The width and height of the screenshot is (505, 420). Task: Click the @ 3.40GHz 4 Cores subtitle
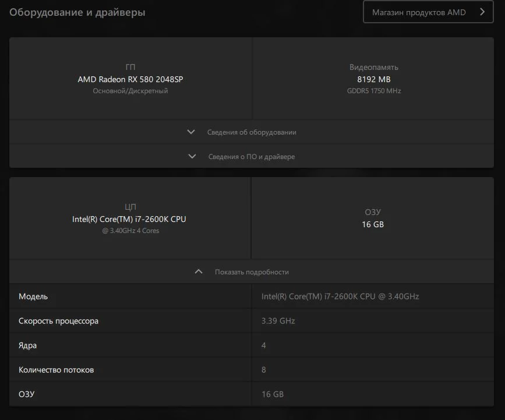[x=130, y=231]
